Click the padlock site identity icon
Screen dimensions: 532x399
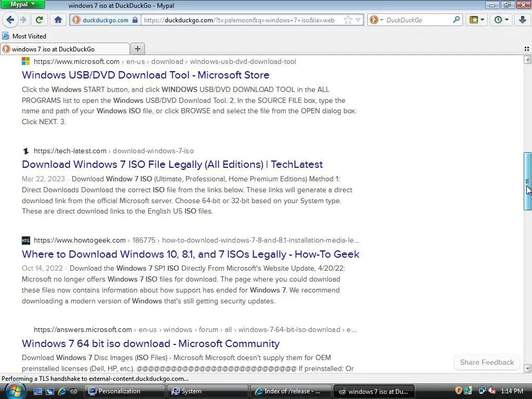tap(135, 20)
